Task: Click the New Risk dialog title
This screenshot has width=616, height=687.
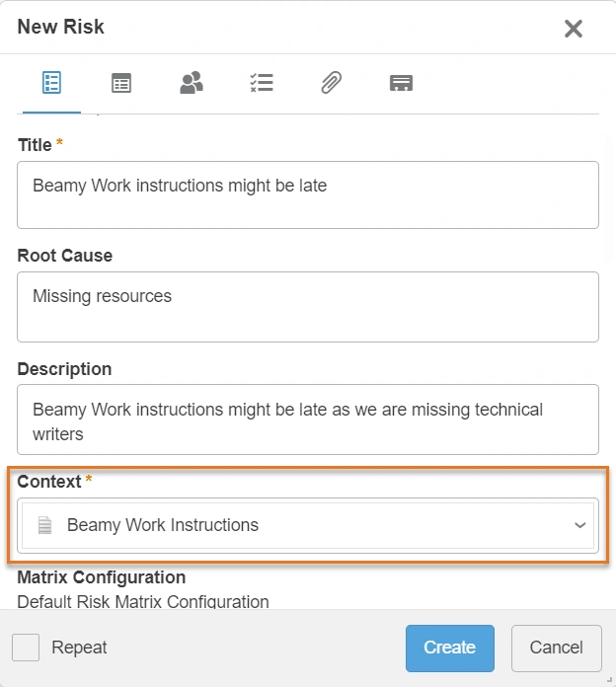Action: tap(61, 27)
